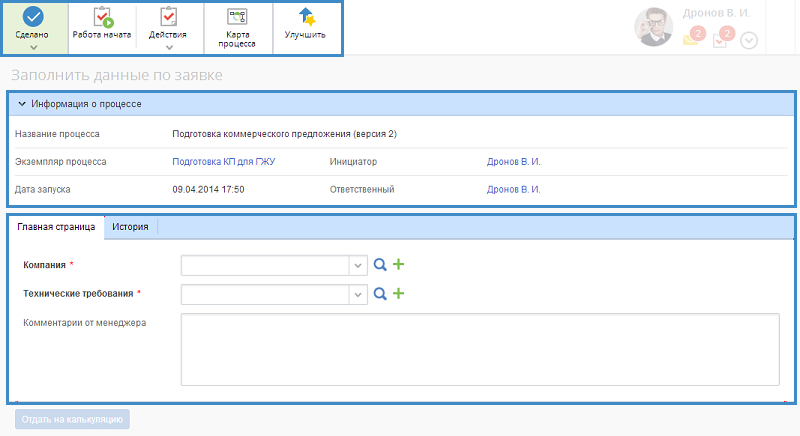
Task: Open the Карта процесса diagram
Action: [x=237, y=17]
